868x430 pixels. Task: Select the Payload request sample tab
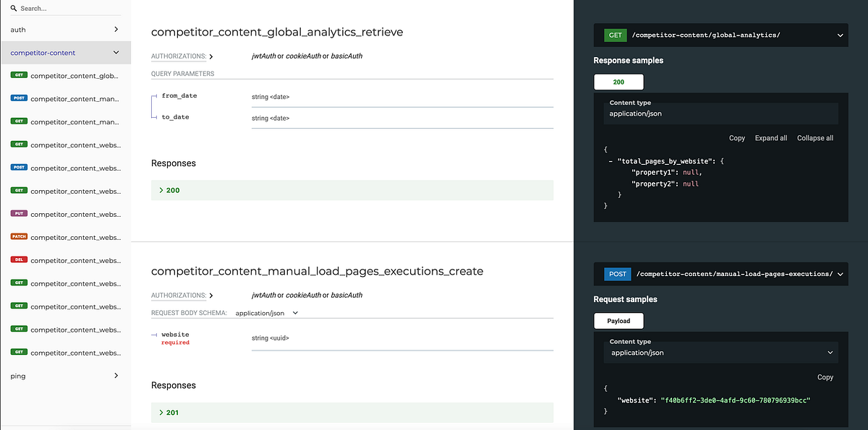pos(618,320)
